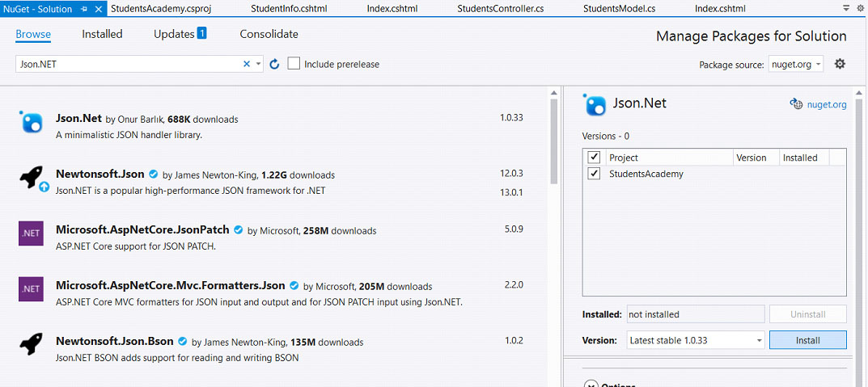The height and width of the screenshot is (387, 868).
Task: Switch to the Updates tab
Action: (174, 34)
